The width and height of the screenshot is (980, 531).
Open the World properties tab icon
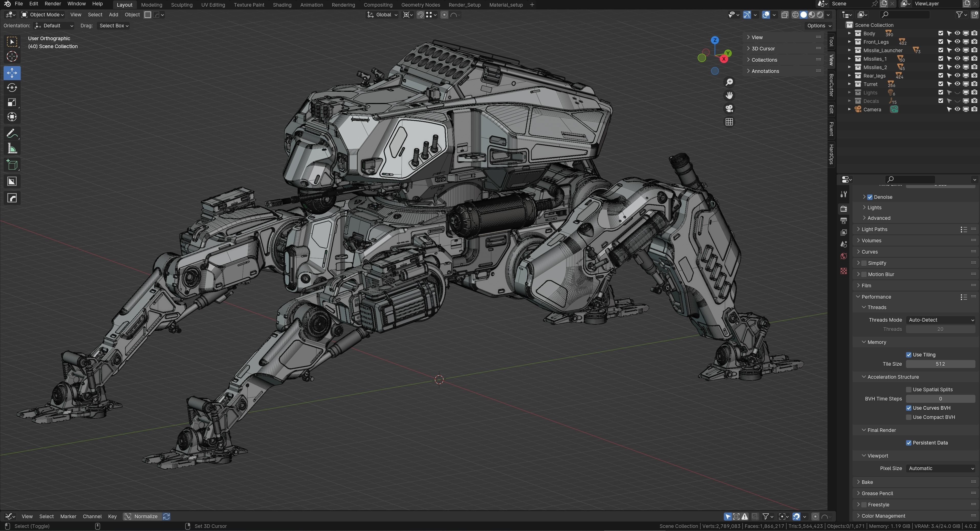[x=843, y=256]
